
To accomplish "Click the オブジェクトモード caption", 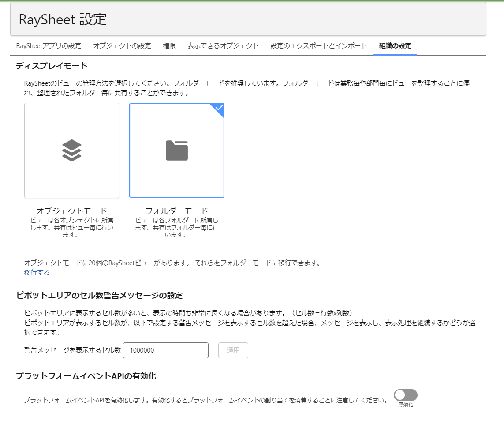I will (72, 211).
